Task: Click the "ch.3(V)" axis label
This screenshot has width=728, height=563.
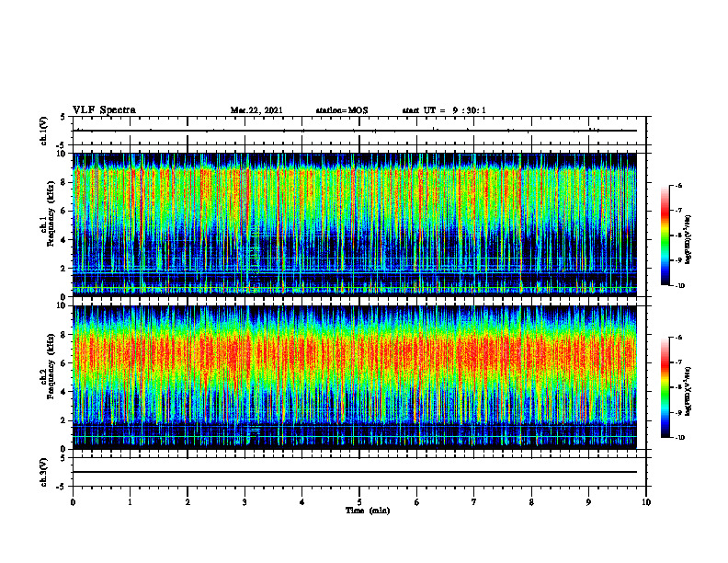Action: [x=43, y=472]
